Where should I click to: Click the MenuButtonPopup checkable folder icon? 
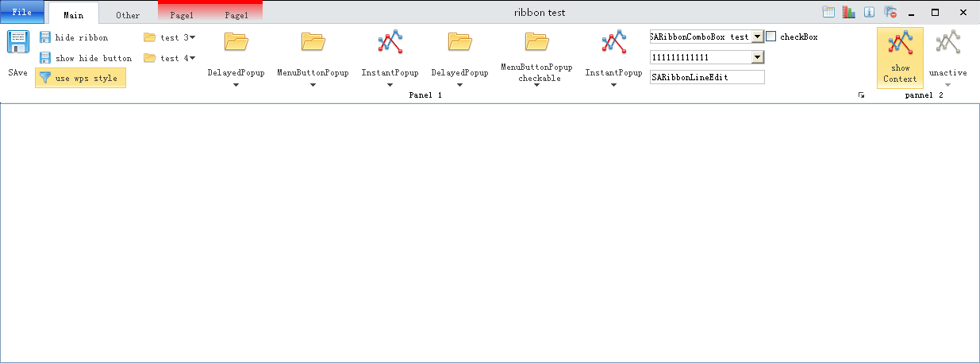coord(536,43)
